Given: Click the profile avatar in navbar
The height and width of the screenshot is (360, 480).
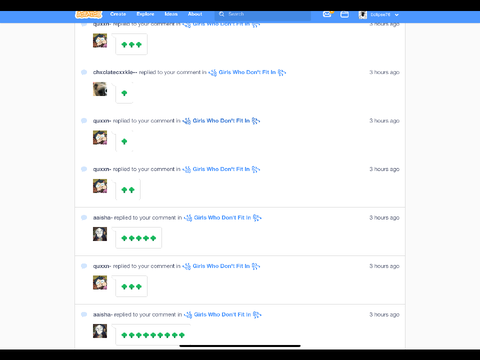Looking at the screenshot, I should [x=363, y=15].
